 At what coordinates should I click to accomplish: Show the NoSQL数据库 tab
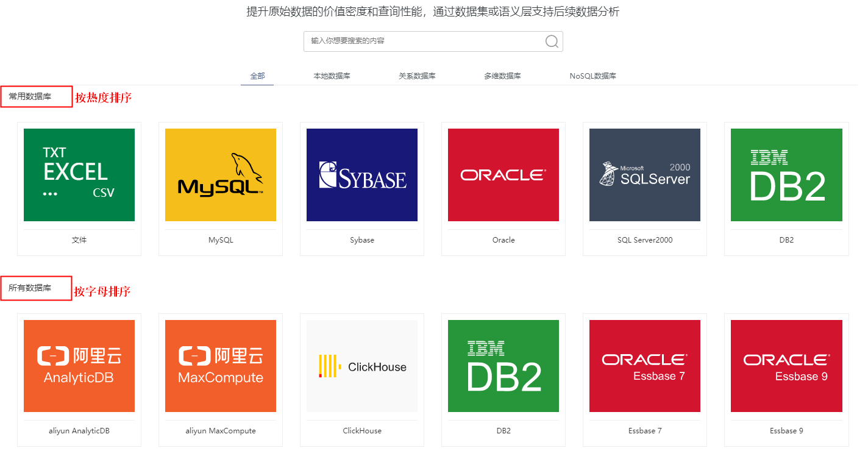(x=593, y=76)
